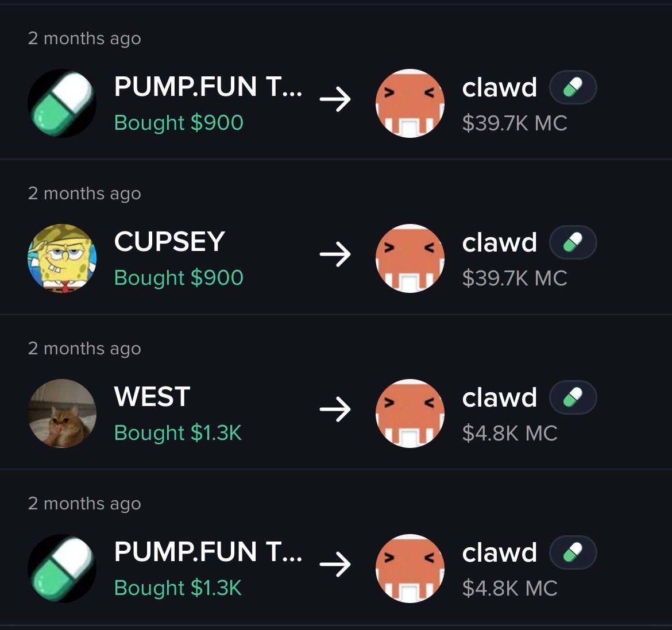
Task: Open the CUPSEY trader name
Action: coord(169,241)
